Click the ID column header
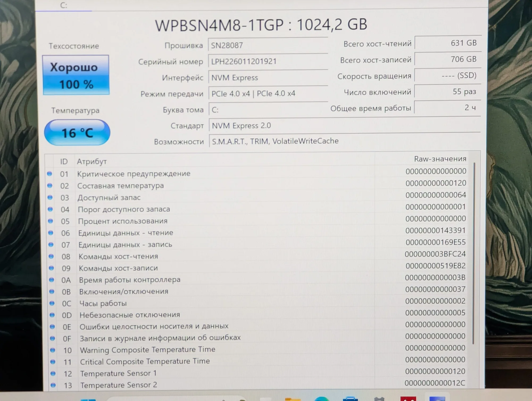532x401 pixels. pyautogui.click(x=64, y=162)
